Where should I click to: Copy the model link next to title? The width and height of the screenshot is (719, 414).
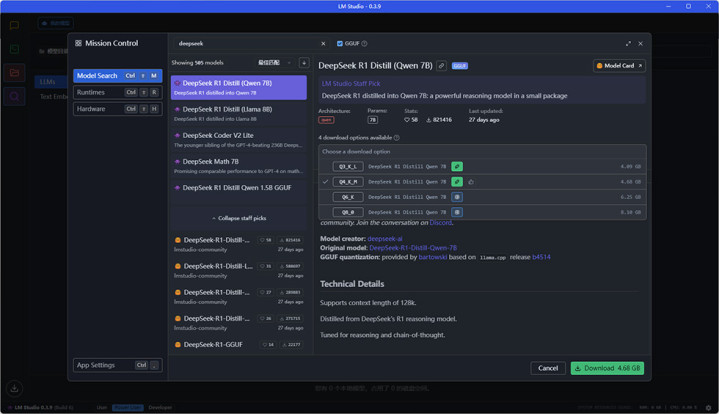(x=441, y=66)
